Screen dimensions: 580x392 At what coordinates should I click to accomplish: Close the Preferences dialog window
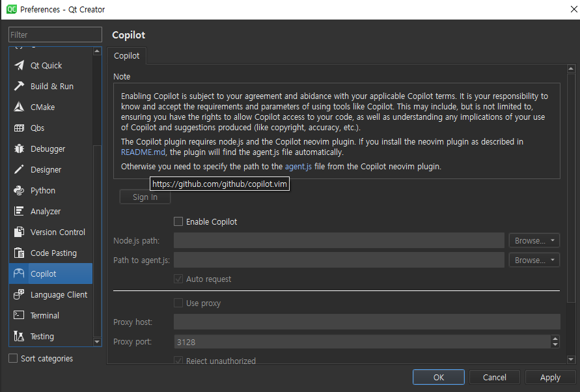pyautogui.click(x=573, y=9)
